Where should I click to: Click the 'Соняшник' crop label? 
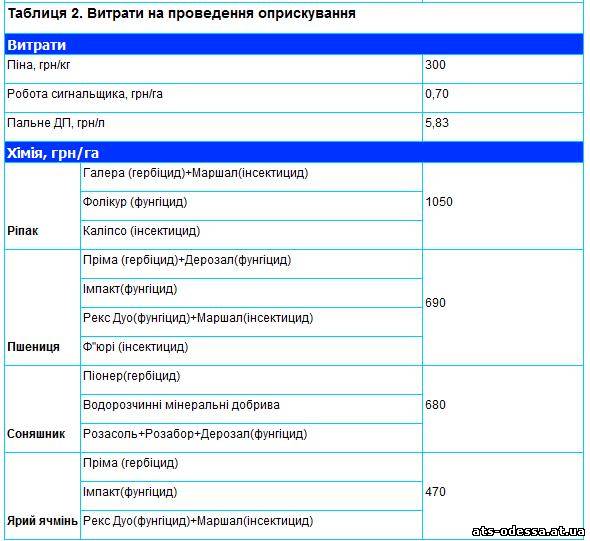pyautogui.click(x=36, y=434)
